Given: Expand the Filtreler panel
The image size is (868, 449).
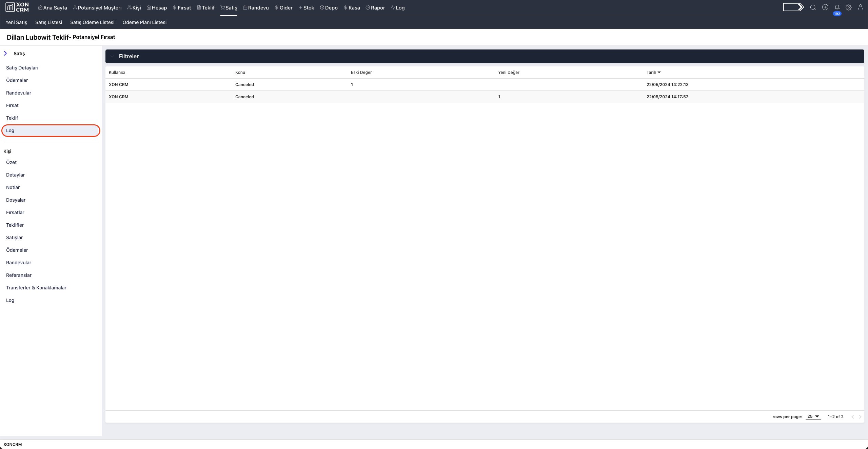Looking at the screenshot, I should 129,56.
